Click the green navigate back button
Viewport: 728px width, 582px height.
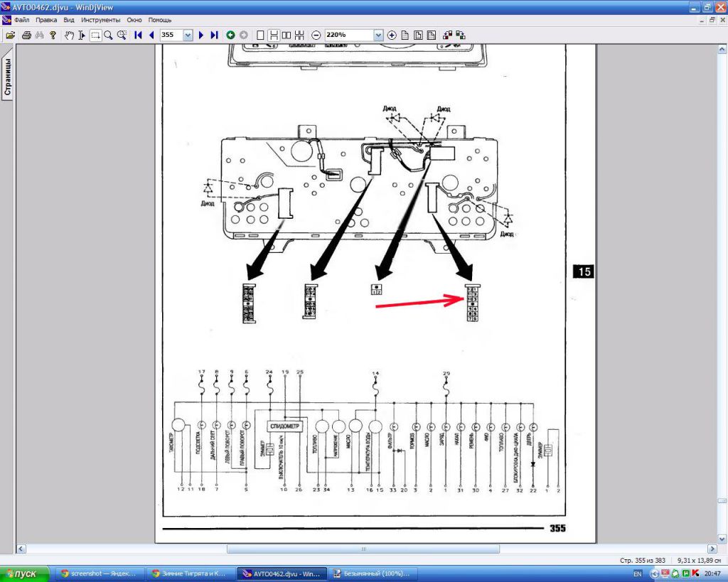pyautogui.click(x=230, y=35)
